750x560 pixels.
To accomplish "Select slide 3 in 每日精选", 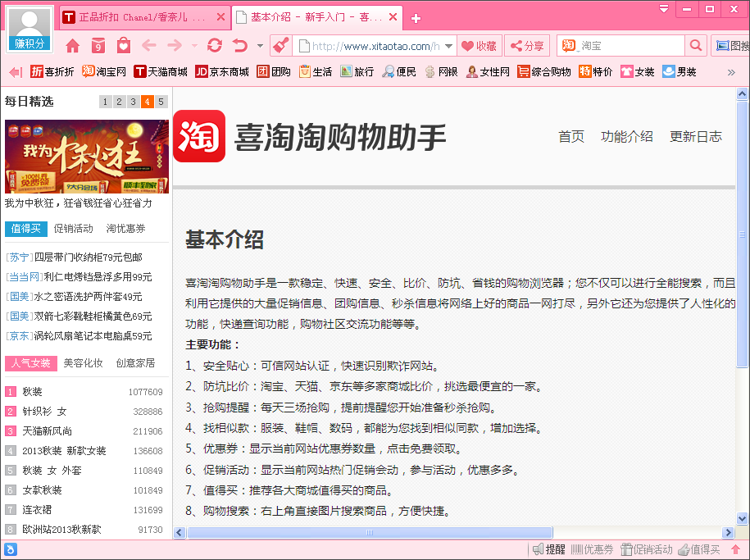I will [133, 102].
